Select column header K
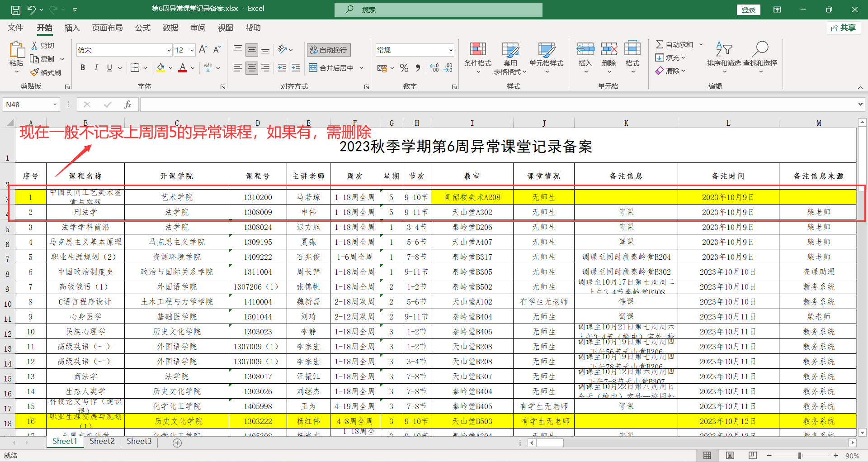The width and height of the screenshot is (868, 462). 626,123
